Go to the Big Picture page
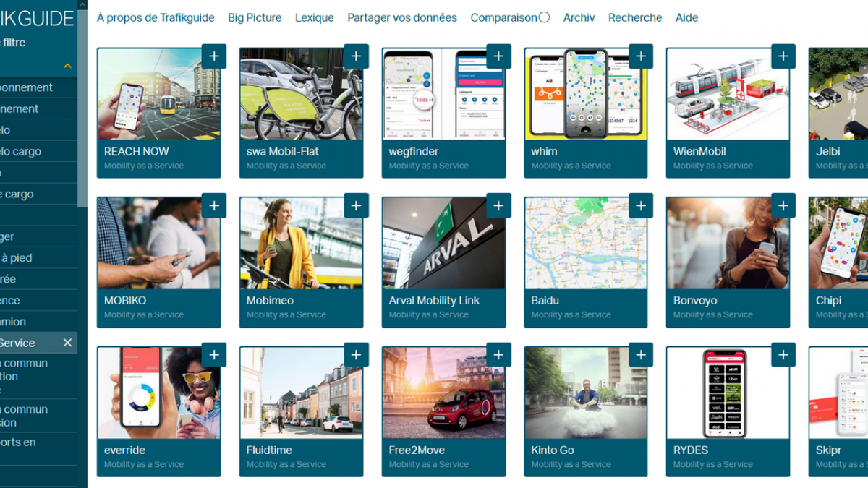 pyautogui.click(x=255, y=17)
